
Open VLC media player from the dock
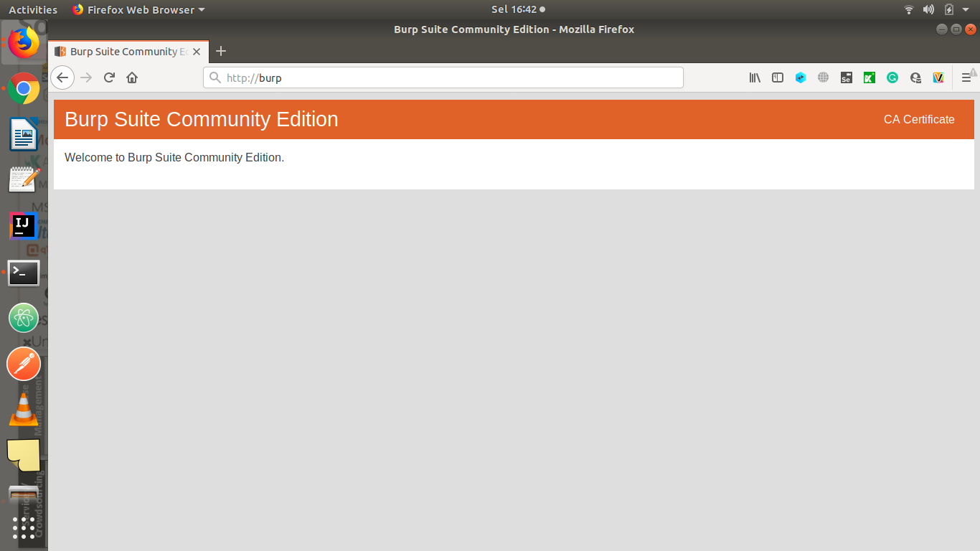[x=24, y=410]
